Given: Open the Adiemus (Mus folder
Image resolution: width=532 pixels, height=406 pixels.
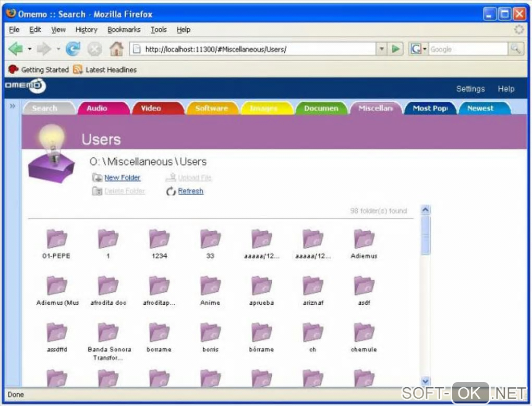Looking at the screenshot, I should click(x=57, y=291).
